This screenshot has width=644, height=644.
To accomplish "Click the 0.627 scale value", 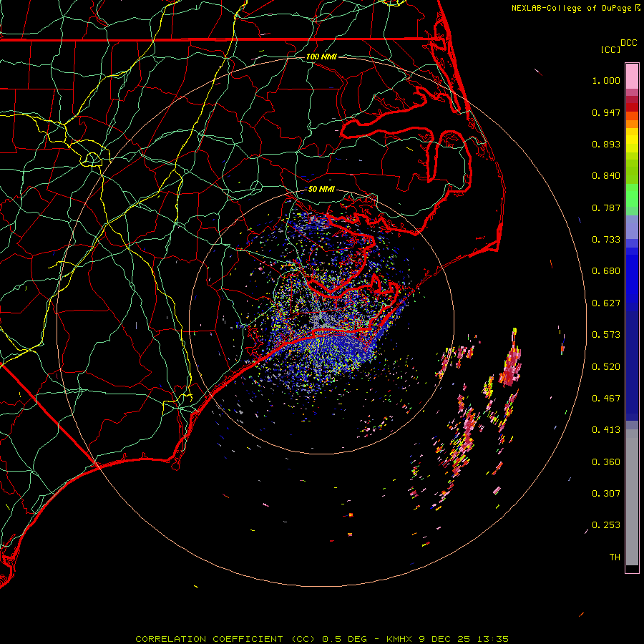I will tap(606, 303).
